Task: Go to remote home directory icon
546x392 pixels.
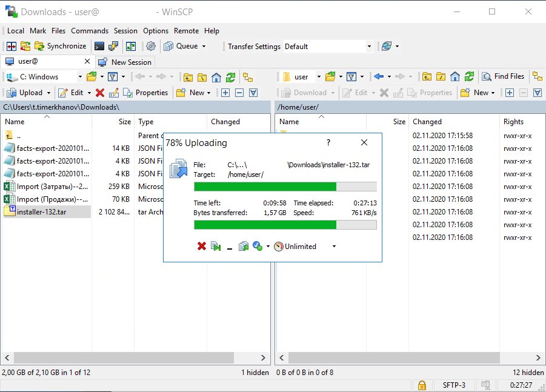Action: (x=454, y=76)
